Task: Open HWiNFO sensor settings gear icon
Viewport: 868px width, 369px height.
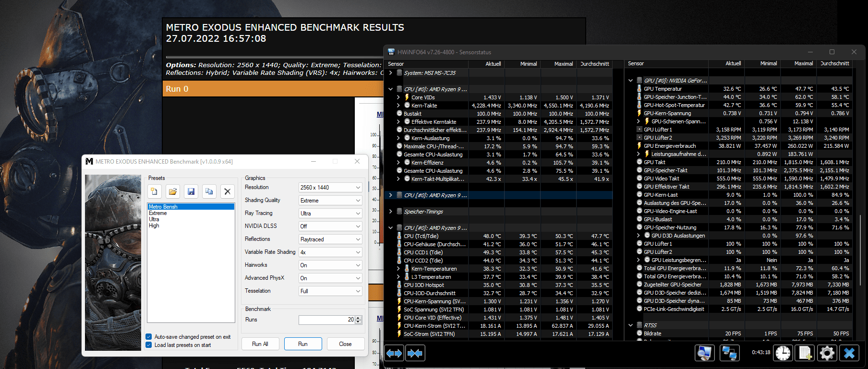Action: tap(827, 353)
